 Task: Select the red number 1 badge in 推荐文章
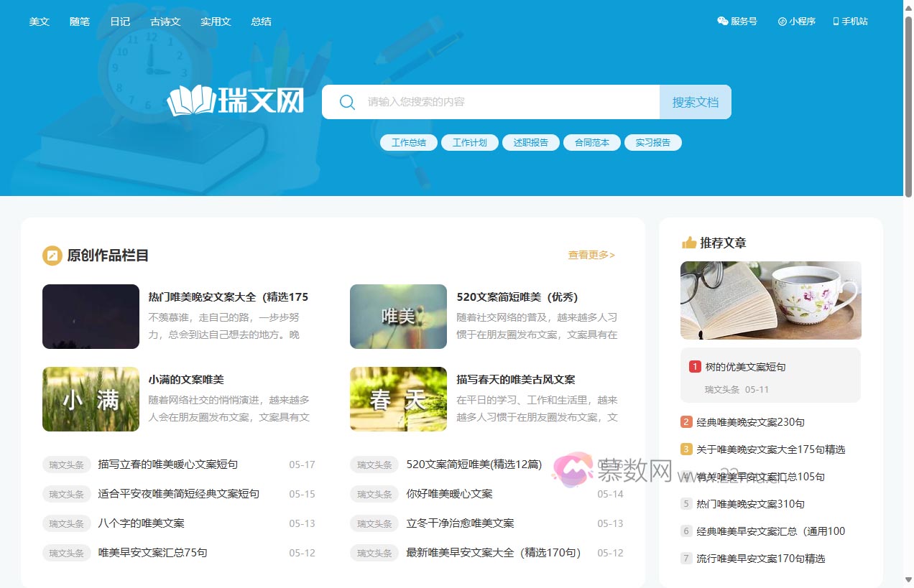coord(694,366)
